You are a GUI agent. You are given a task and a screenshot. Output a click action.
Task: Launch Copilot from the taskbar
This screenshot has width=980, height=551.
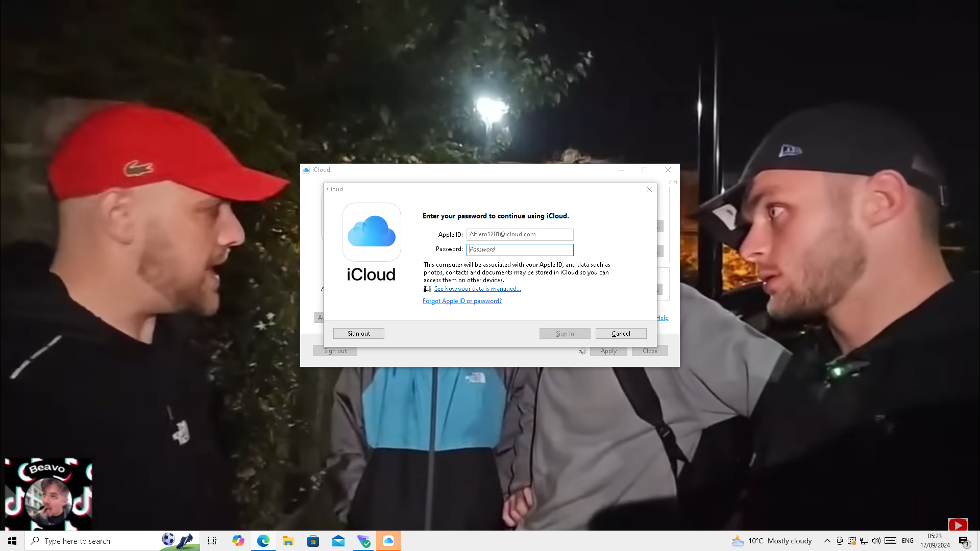pos(238,541)
